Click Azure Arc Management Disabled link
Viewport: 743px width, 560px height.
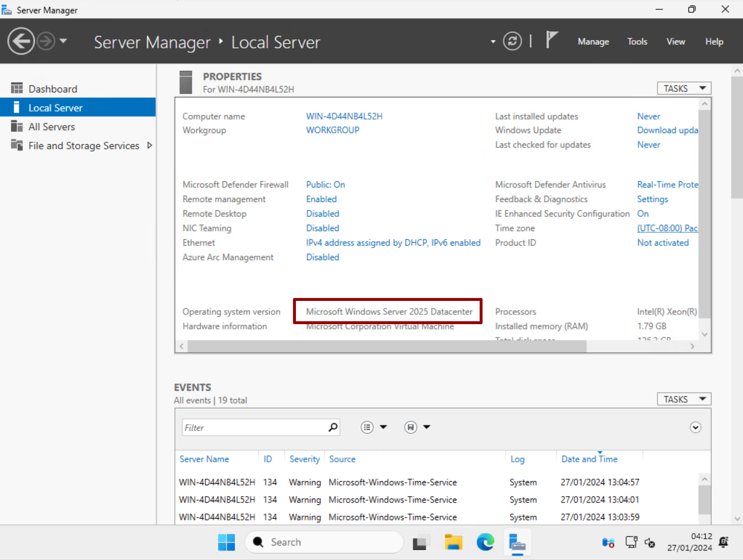[323, 257]
